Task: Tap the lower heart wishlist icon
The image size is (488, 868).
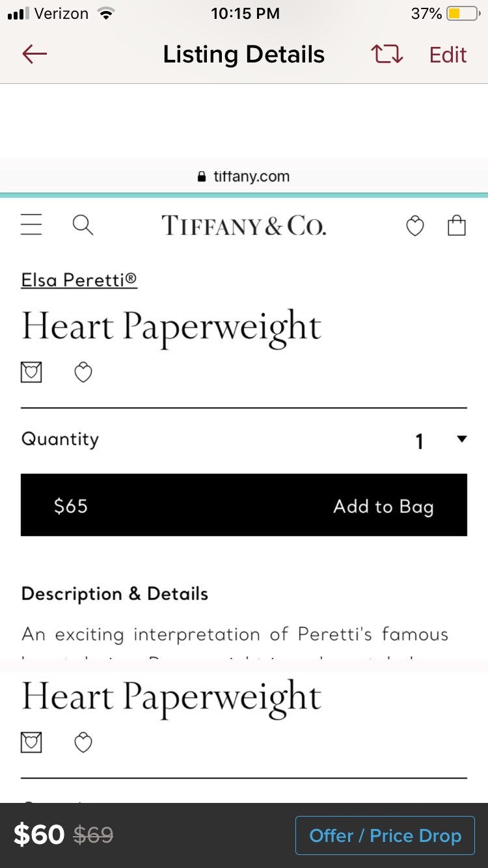Action: click(x=83, y=742)
